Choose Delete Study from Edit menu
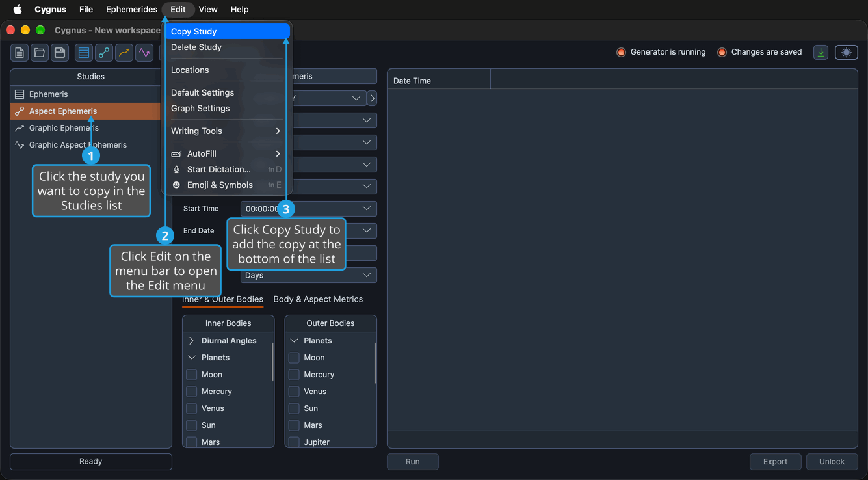 point(227,47)
